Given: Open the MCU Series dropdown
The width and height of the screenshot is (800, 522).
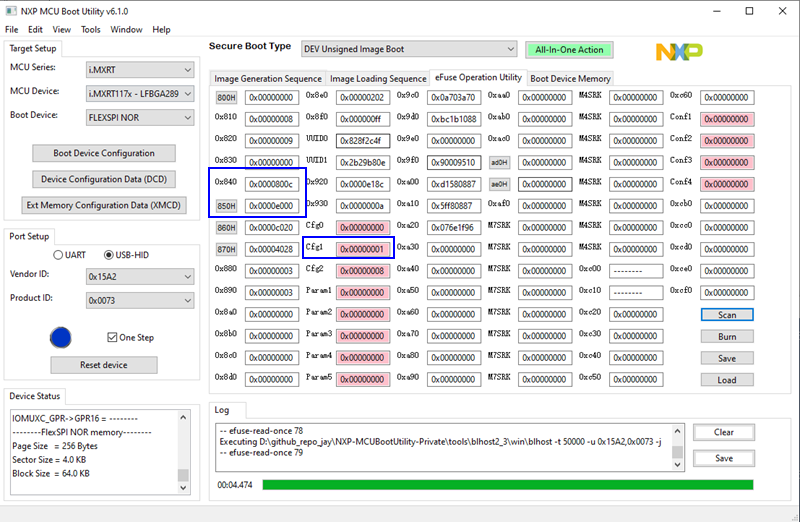Looking at the screenshot, I should (140, 69).
